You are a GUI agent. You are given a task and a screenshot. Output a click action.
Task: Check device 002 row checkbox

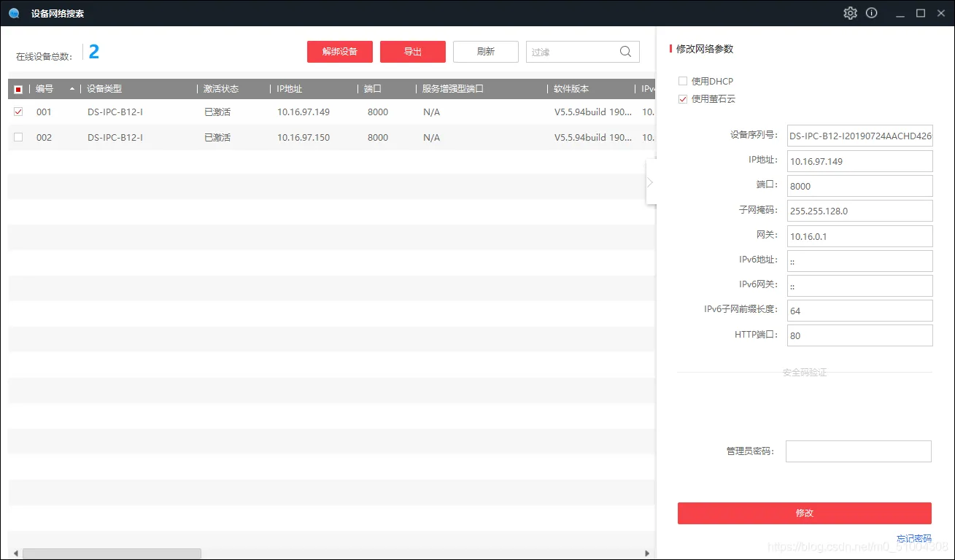18,137
